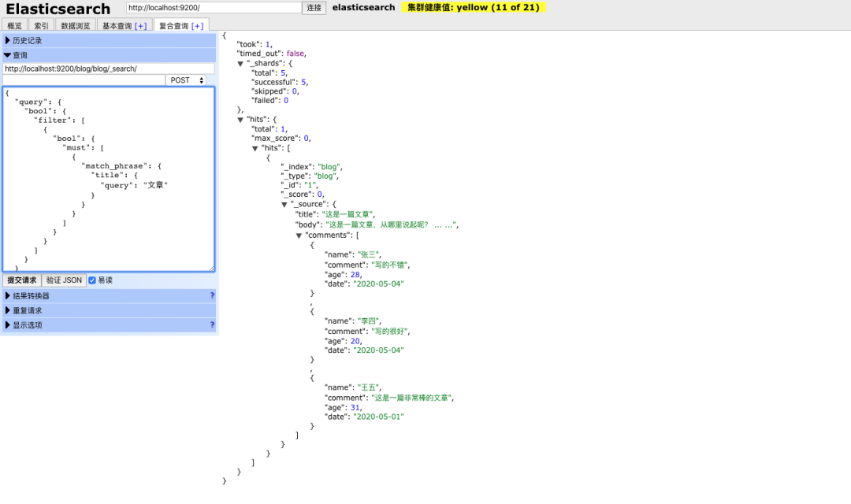Image resolution: width=851 pixels, height=504 pixels.
Task: Collapse the 查询 query section
Action: [109, 55]
